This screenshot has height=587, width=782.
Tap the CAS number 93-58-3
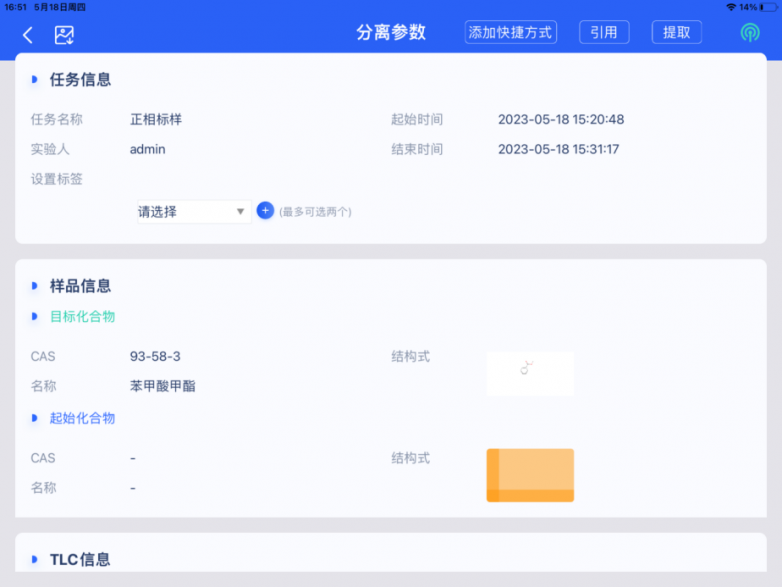click(x=155, y=356)
